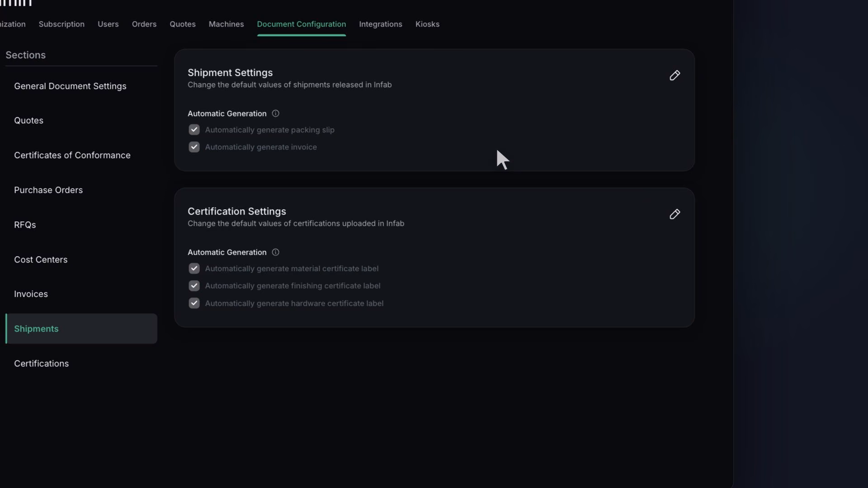Screen dimensions: 868x488
Task: Click the 'Automatically generate invoice' label
Action: 261,147
